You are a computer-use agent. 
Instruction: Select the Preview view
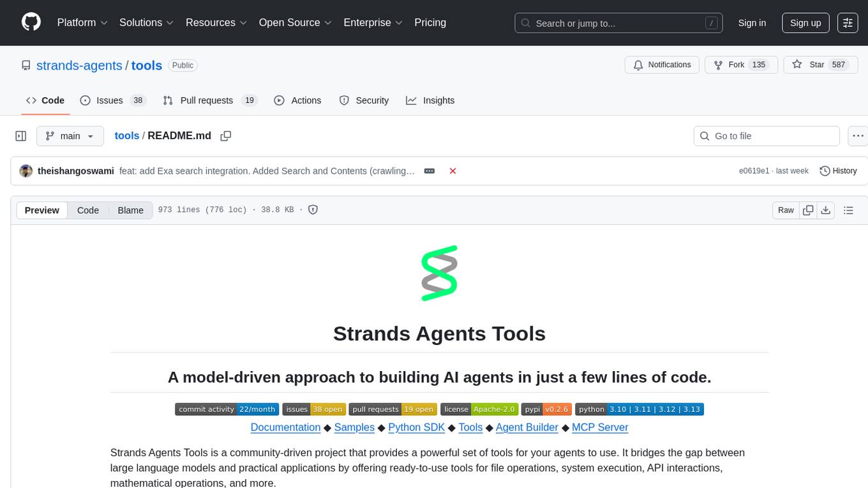(x=42, y=210)
